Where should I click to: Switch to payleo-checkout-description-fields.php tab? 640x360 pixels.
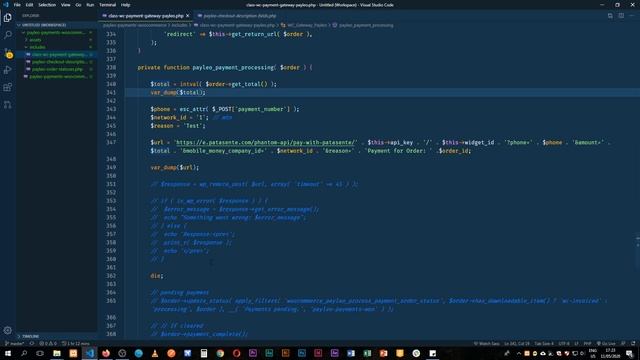click(239, 16)
